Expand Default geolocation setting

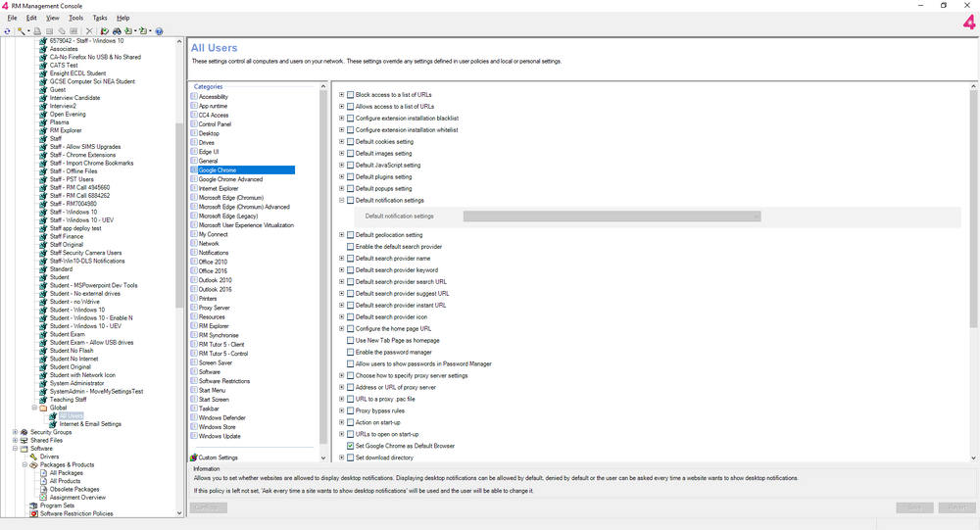click(x=342, y=235)
